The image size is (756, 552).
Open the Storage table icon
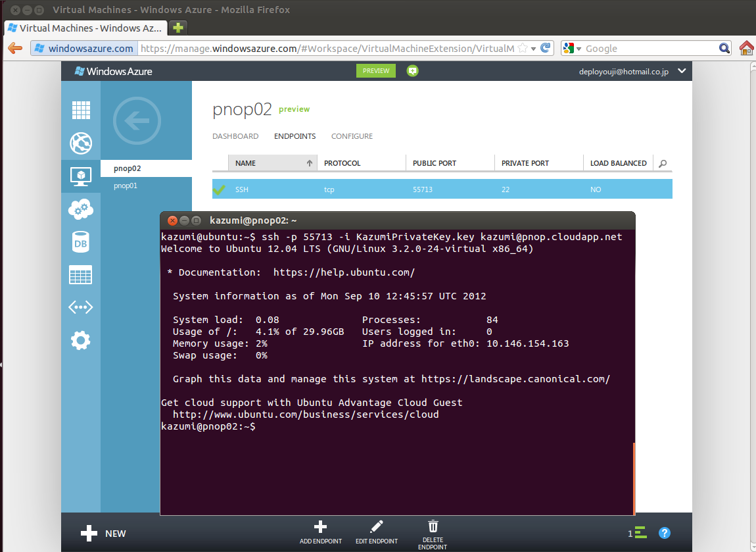[x=81, y=275]
